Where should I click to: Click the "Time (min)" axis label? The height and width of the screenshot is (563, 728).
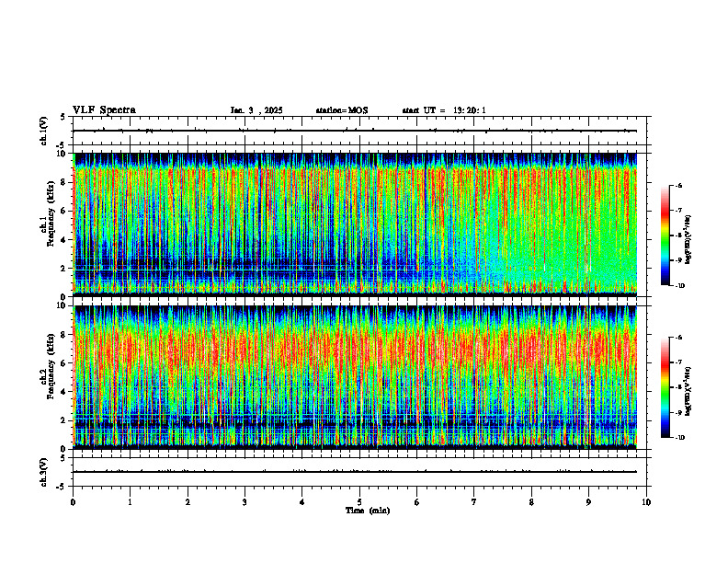[x=368, y=511]
